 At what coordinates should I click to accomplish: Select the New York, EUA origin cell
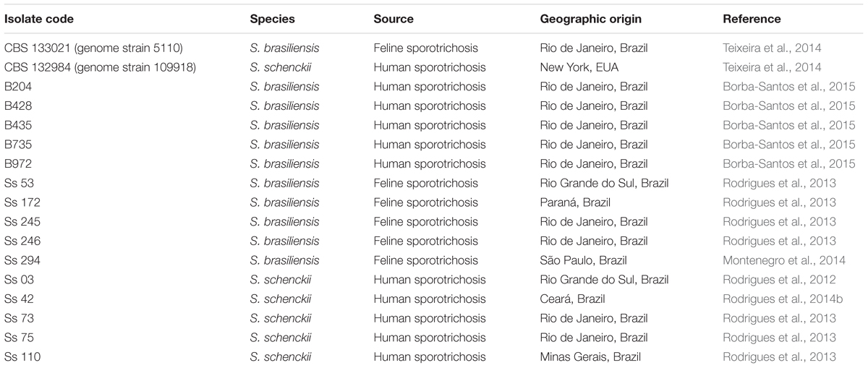point(579,68)
